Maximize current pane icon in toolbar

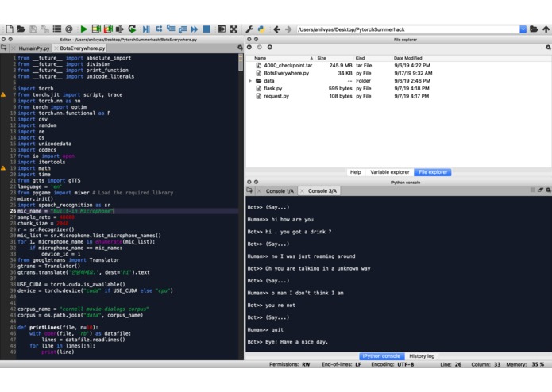click(222, 29)
